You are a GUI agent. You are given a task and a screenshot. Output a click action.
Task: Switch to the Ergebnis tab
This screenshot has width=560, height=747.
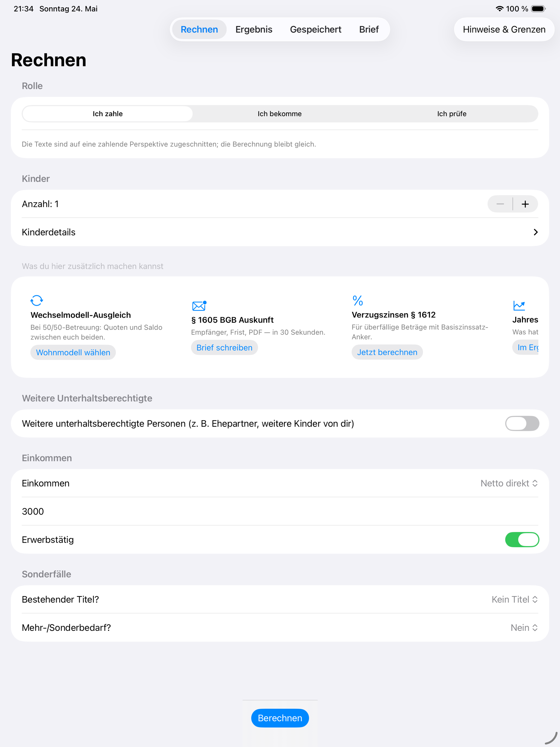[254, 29]
